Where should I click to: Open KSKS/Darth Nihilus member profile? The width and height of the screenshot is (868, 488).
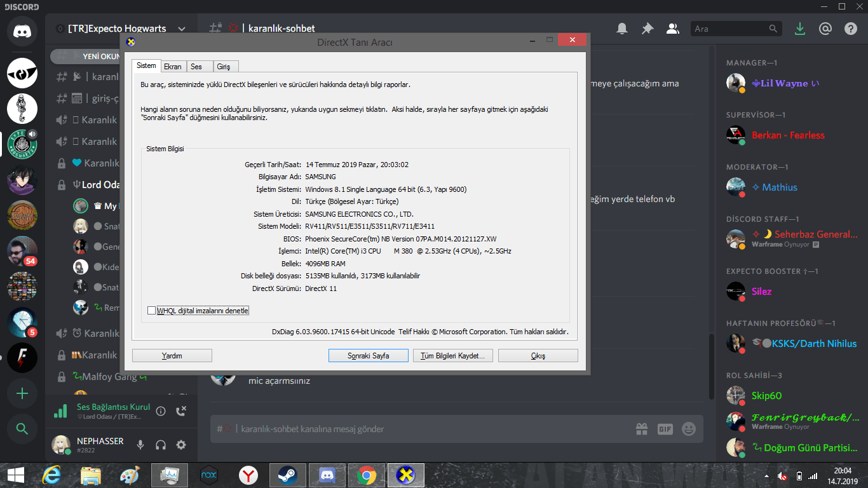[793, 344]
